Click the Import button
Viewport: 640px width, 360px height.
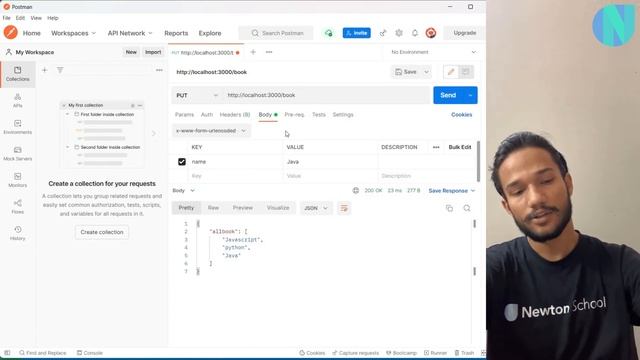[x=153, y=52]
